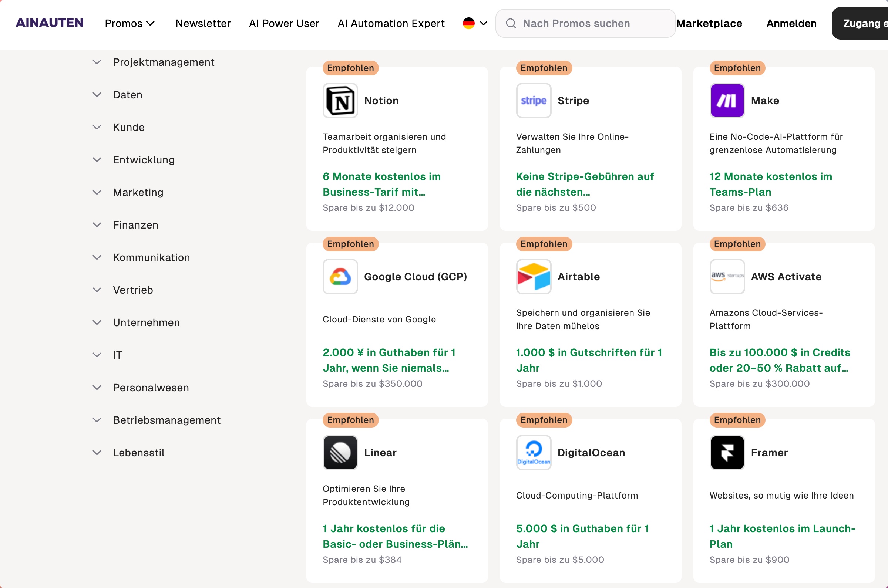Viewport: 888px width, 588px height.
Task: Click the dark Zugang button
Action: point(860,23)
